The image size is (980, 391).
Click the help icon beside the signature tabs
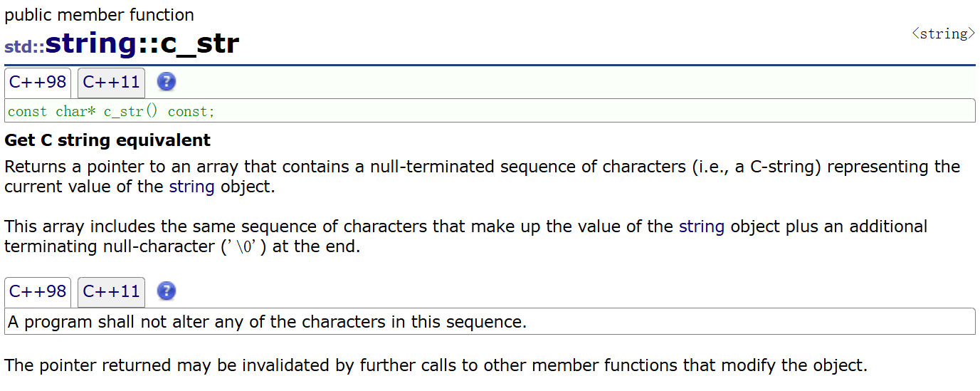[x=166, y=82]
